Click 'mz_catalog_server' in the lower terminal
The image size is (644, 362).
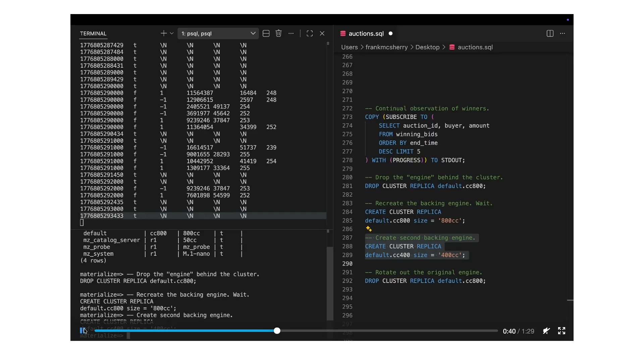tap(111, 240)
